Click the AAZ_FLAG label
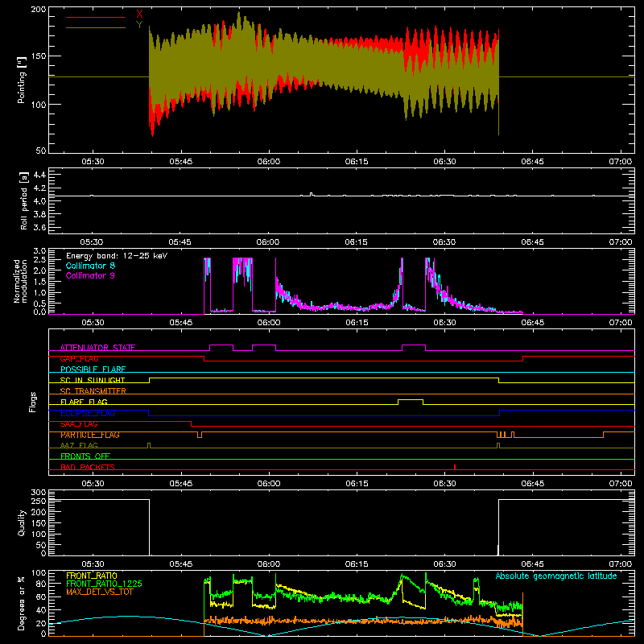644x644 pixels. click(79, 445)
